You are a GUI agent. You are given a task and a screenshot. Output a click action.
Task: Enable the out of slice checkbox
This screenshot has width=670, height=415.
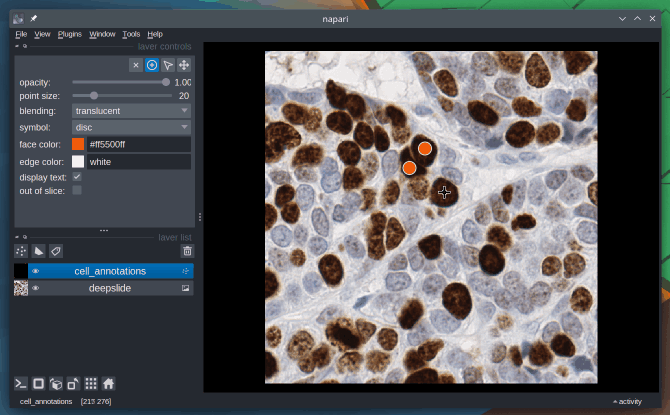(77, 190)
